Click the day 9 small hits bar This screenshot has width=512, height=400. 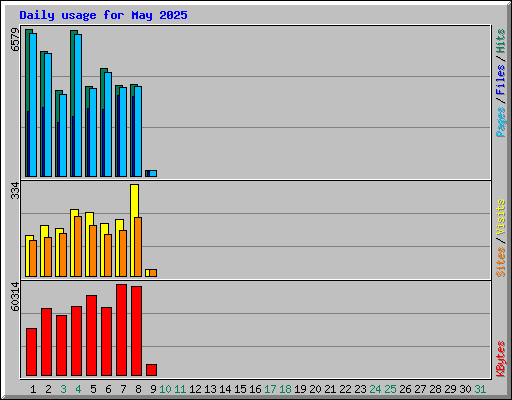pyautogui.click(x=147, y=173)
